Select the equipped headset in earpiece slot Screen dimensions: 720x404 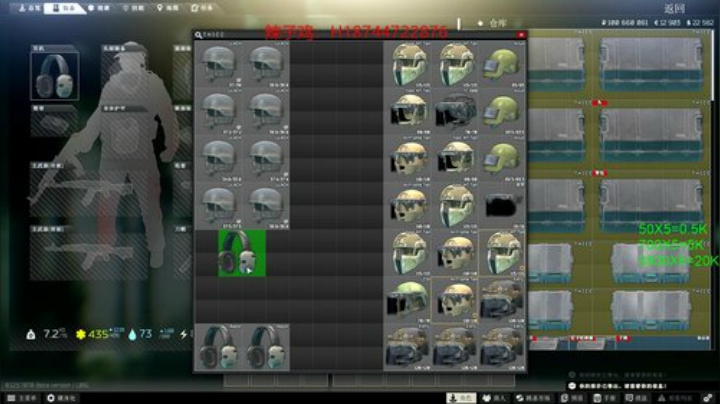pyautogui.click(x=54, y=76)
